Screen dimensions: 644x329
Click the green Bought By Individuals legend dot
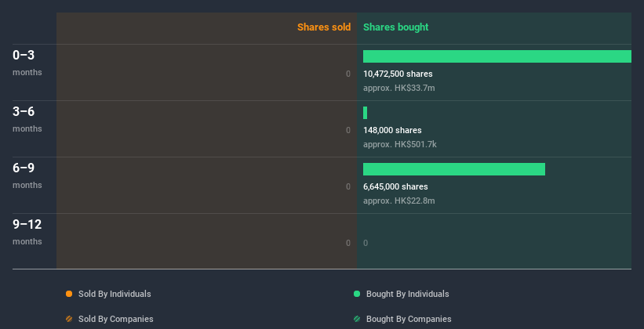[x=357, y=294]
